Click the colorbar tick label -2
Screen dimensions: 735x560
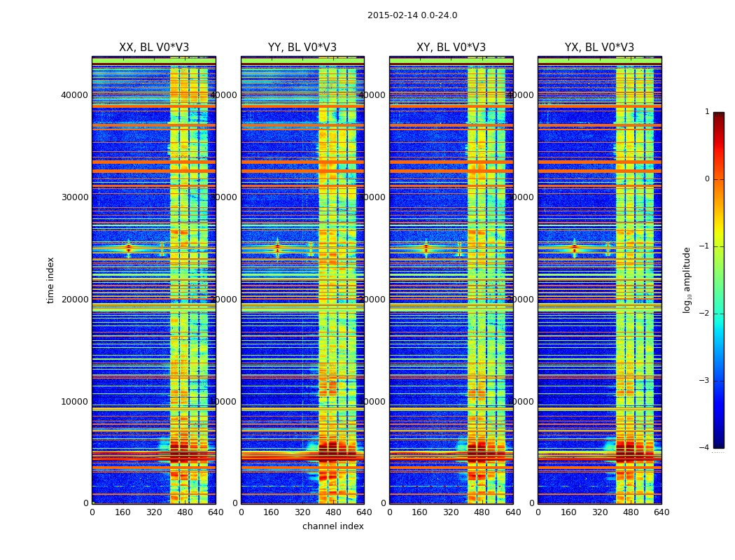click(x=704, y=314)
